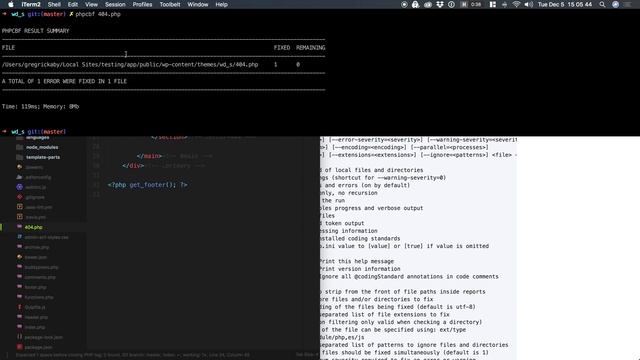The image size is (640, 360).
Task: Click the .editorconfig file icon
Action: coord(19,177)
